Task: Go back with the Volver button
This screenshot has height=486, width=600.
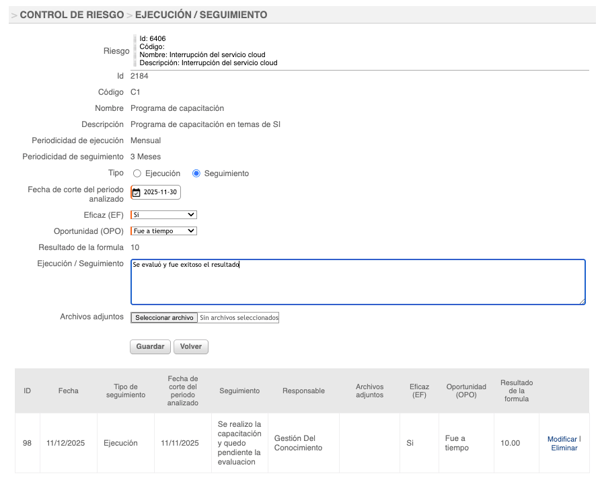Action: point(191,346)
